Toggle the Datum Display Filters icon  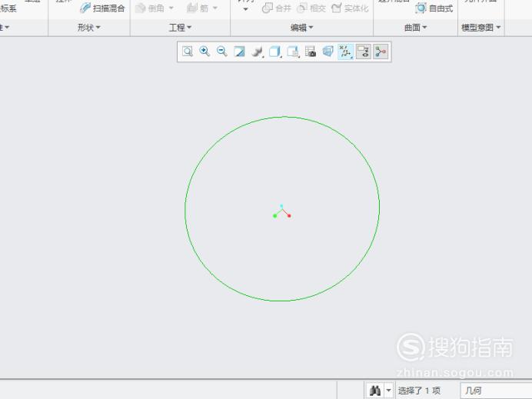click(346, 52)
